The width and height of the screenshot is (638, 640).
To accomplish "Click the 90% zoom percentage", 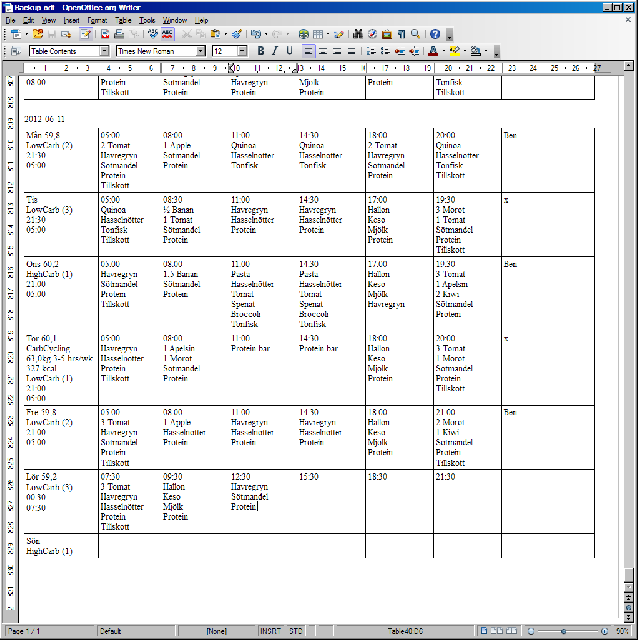I will 622,631.
